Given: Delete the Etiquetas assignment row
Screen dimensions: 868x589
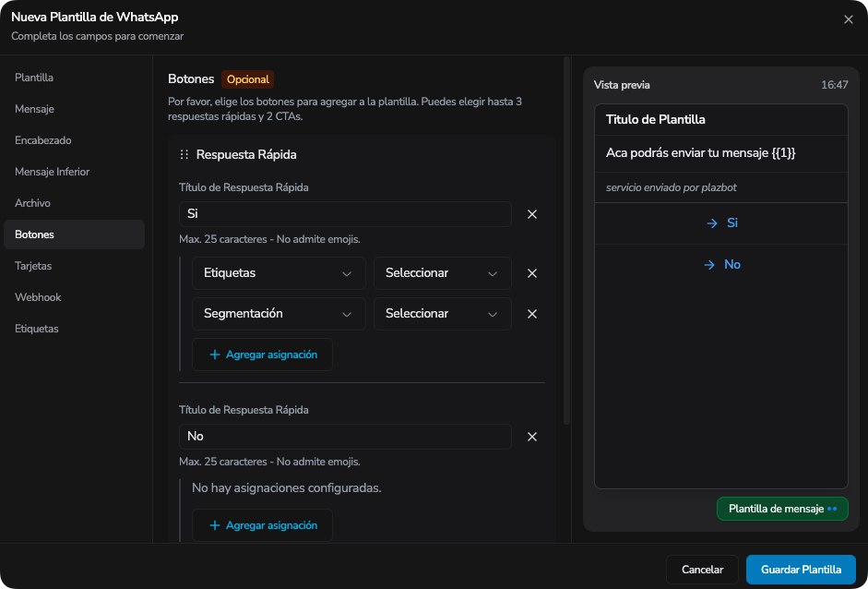Looking at the screenshot, I should point(532,273).
